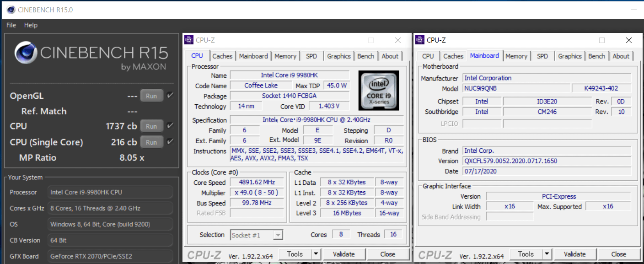The image size is (644, 264).
Task: Click the MP Ratio value 8.05 x
Action: pyautogui.click(x=132, y=158)
